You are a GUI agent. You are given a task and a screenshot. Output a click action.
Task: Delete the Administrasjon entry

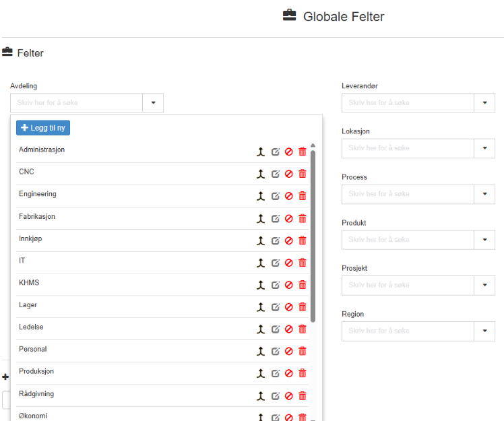point(303,152)
